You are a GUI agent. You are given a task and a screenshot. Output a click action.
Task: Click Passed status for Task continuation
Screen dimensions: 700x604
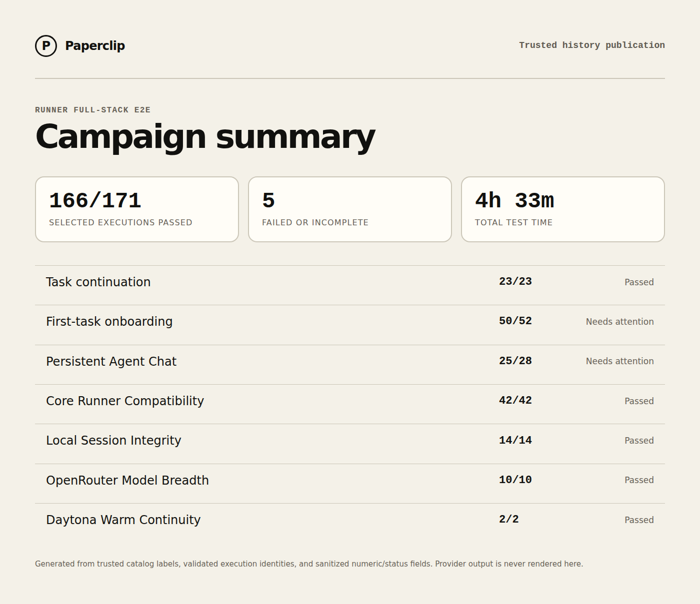639,282
